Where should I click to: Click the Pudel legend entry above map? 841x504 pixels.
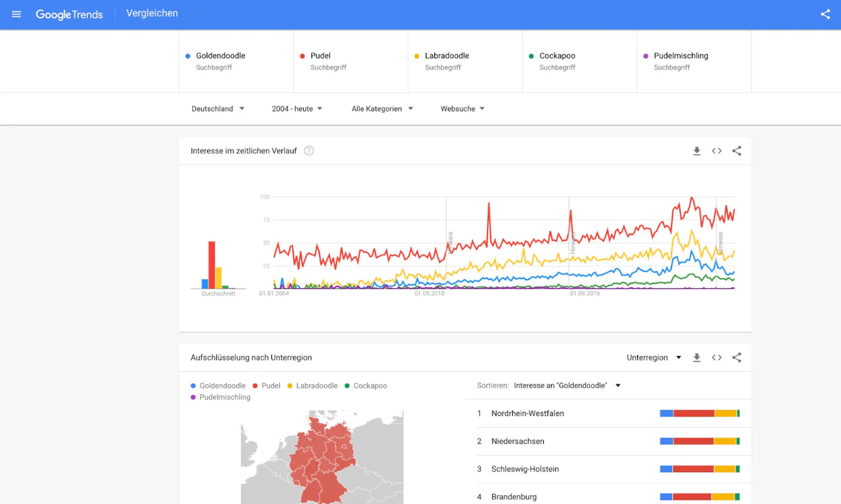267,386
